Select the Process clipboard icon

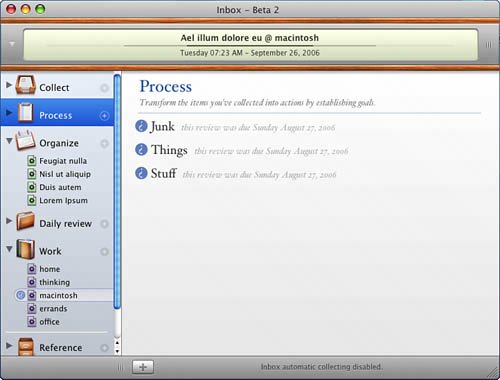pos(25,113)
